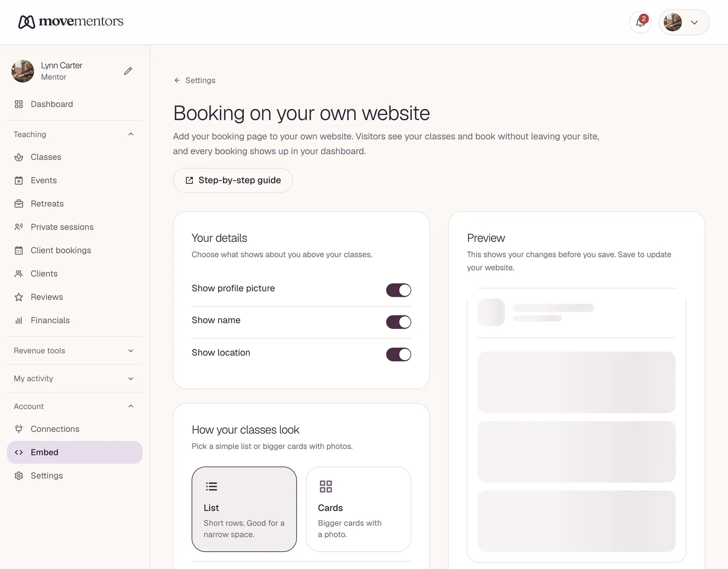Click the movementors logo
The width and height of the screenshot is (728, 569).
tap(71, 21)
